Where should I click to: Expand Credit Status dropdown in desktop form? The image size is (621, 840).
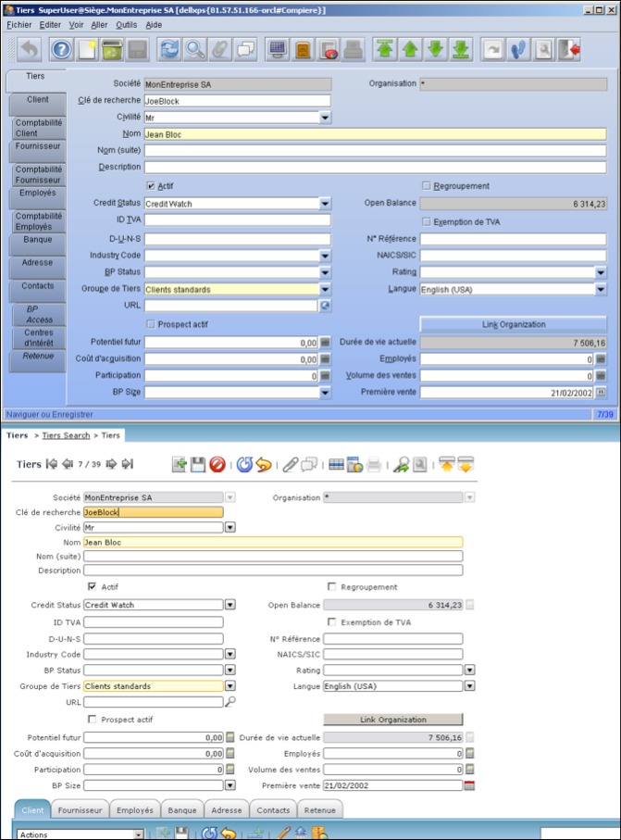click(325, 204)
